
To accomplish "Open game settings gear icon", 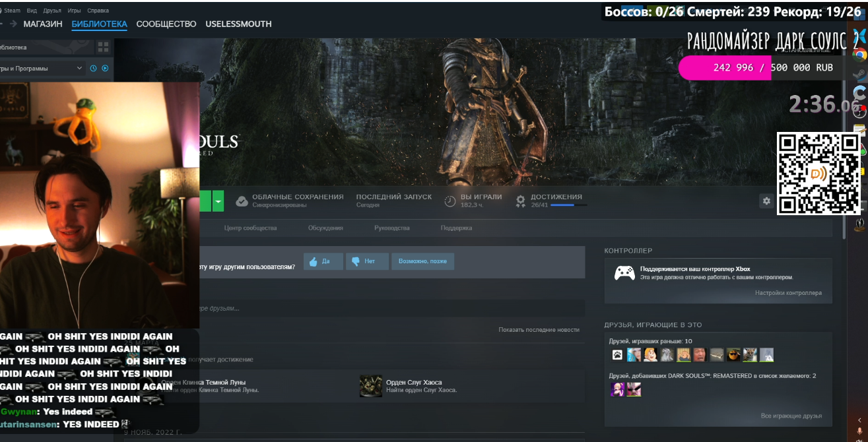I will (x=766, y=201).
